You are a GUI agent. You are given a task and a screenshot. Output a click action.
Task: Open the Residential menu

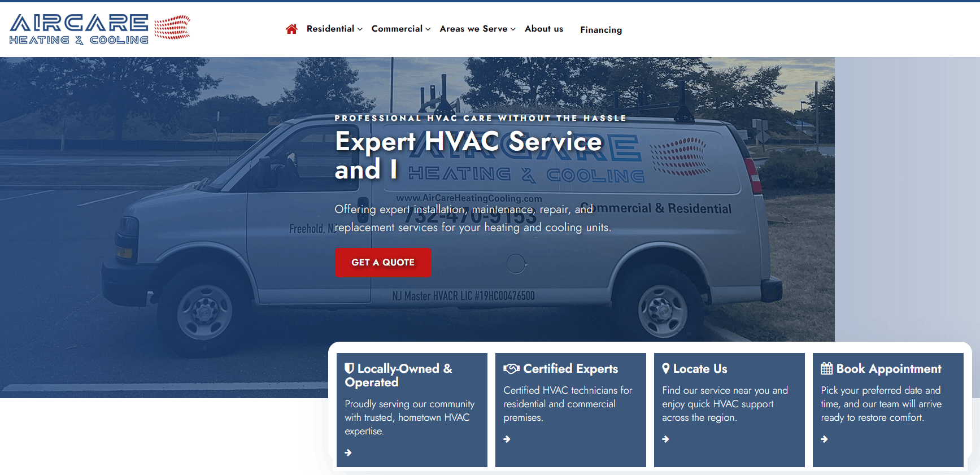click(x=330, y=29)
